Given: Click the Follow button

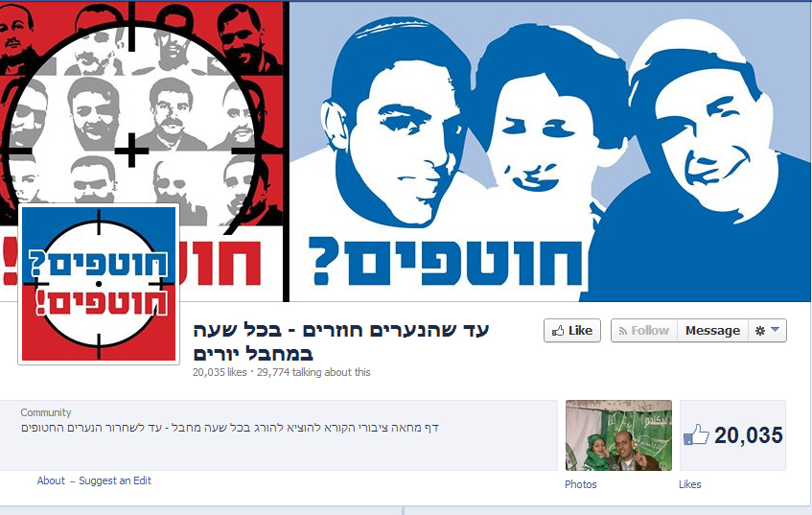Looking at the screenshot, I should [x=643, y=331].
